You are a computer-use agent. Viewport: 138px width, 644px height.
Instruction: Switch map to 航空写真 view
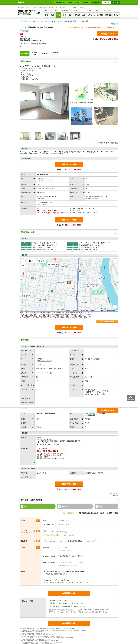(41, 261)
